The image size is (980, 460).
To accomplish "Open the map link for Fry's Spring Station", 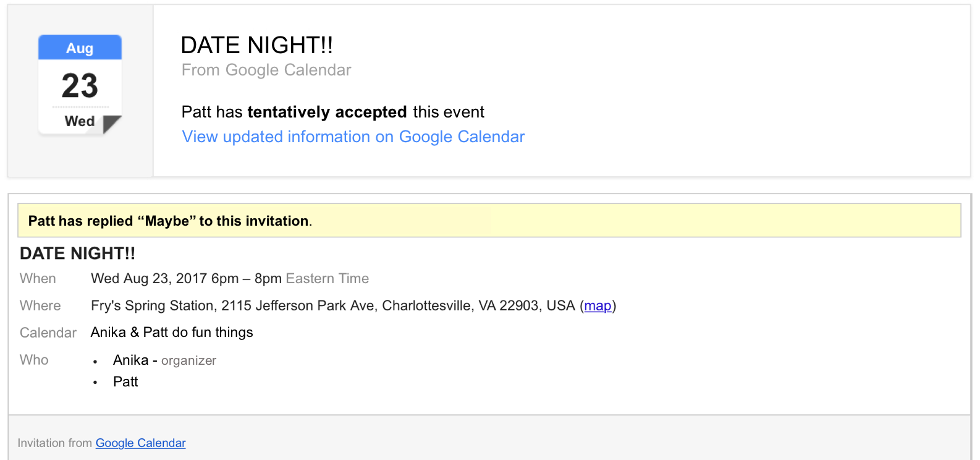I will click(598, 305).
